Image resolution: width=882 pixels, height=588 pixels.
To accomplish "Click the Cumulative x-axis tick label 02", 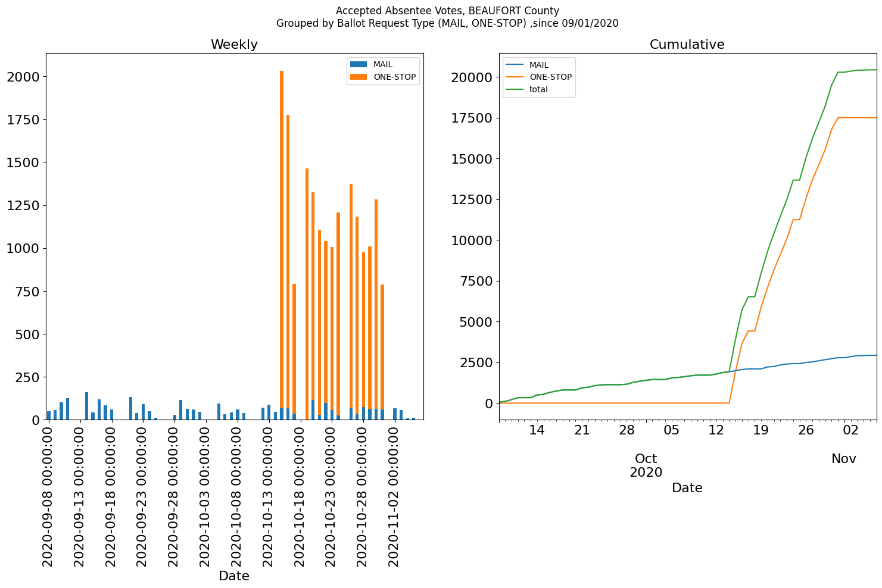I will tap(850, 430).
